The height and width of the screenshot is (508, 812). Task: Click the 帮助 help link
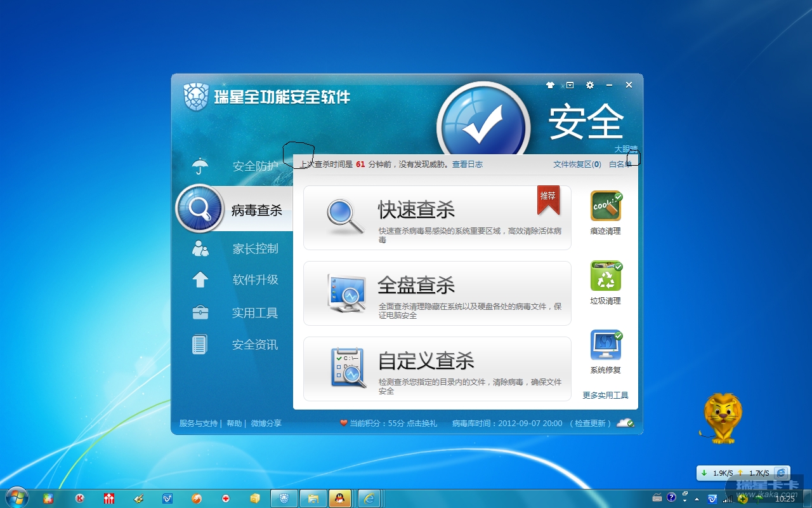(x=234, y=424)
